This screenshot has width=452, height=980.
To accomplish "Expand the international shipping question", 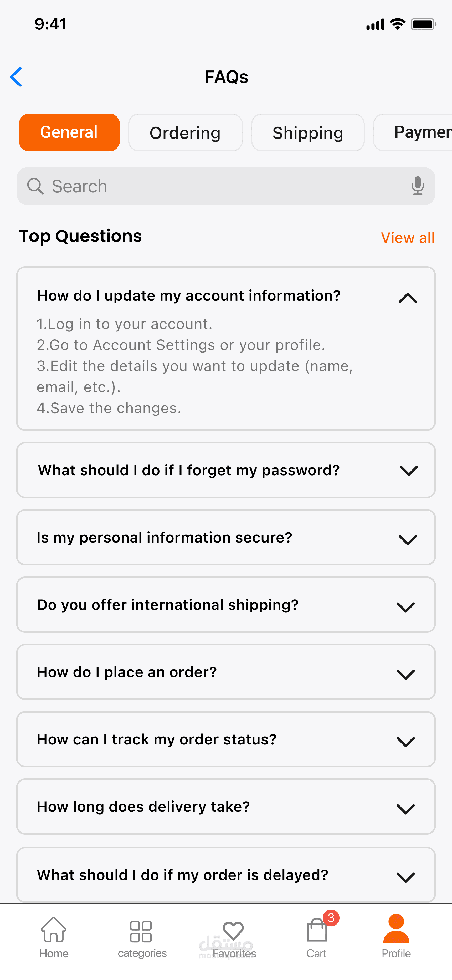I will tap(405, 607).
